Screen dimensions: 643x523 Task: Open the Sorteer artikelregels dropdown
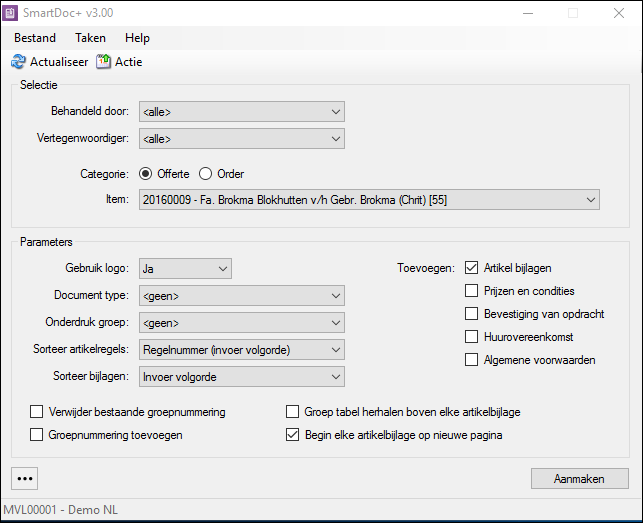(x=242, y=350)
